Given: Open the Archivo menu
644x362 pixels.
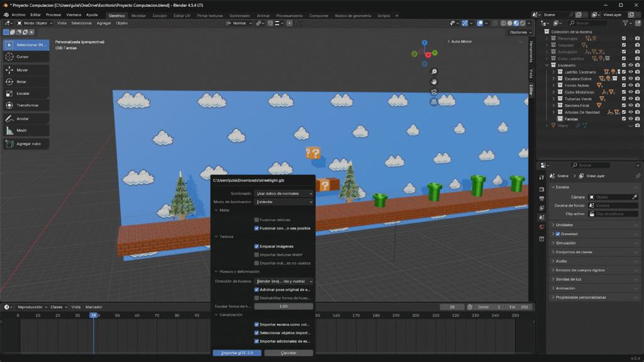Looking at the screenshot, I should 19,14.
